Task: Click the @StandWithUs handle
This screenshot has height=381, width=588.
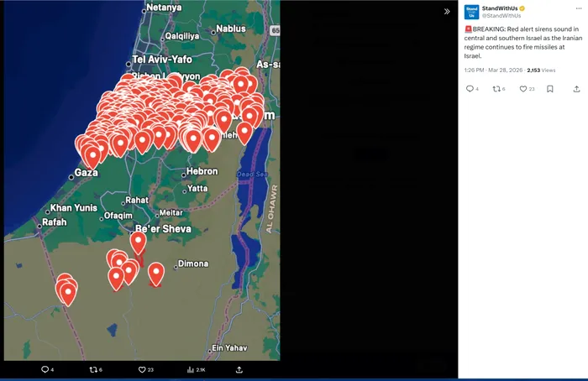Action: pos(501,16)
